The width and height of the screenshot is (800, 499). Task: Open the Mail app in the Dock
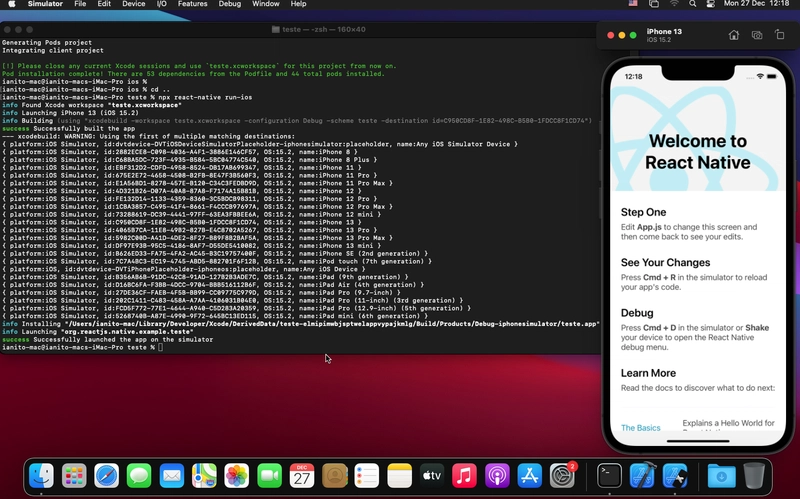171,476
